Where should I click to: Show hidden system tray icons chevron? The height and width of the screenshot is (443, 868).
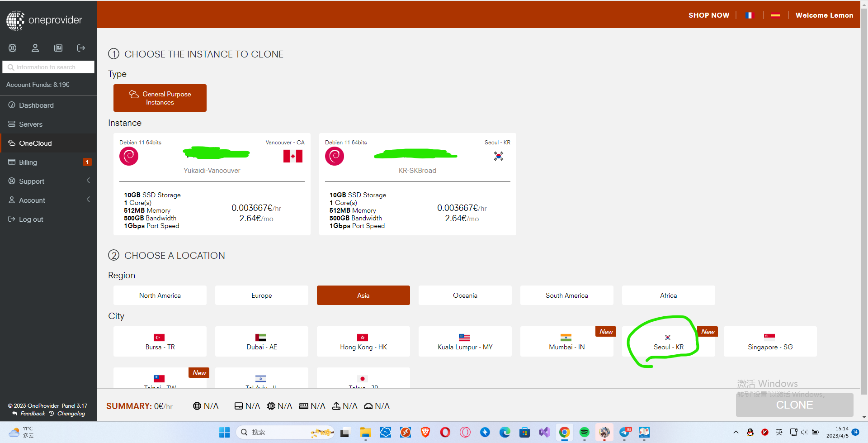tap(736, 432)
